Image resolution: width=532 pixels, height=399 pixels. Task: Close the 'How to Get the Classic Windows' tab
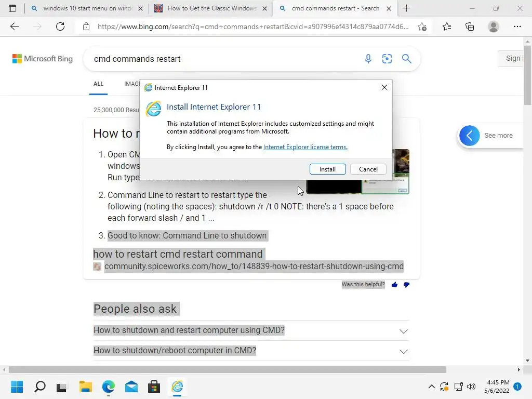tap(264, 8)
